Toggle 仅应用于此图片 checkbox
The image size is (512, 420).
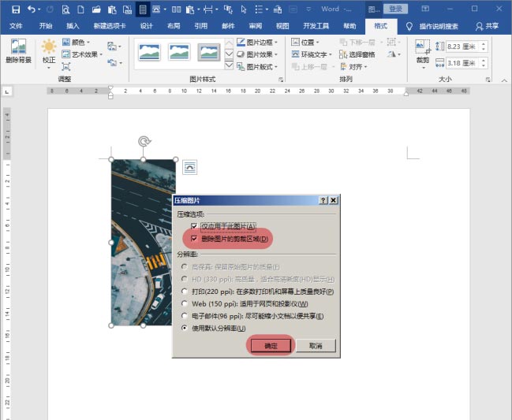193,226
